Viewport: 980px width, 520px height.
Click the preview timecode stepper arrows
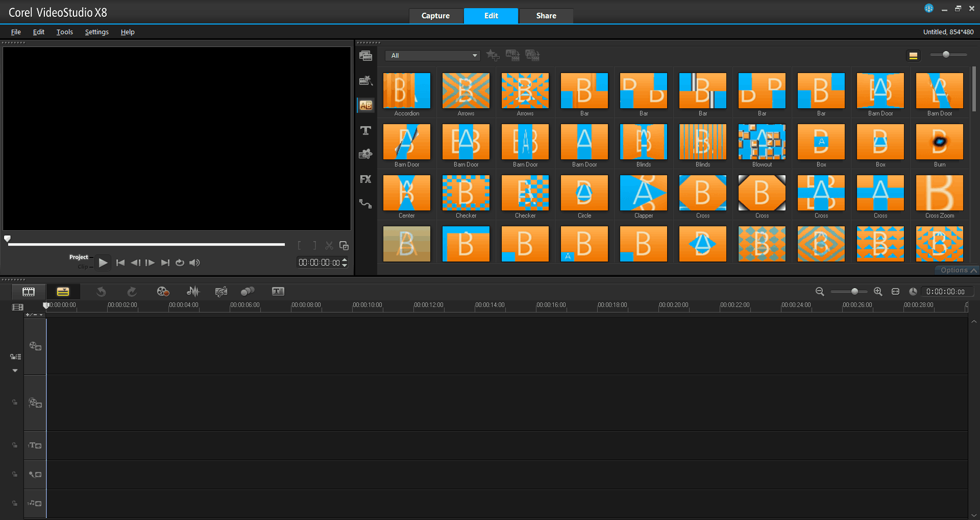(345, 263)
